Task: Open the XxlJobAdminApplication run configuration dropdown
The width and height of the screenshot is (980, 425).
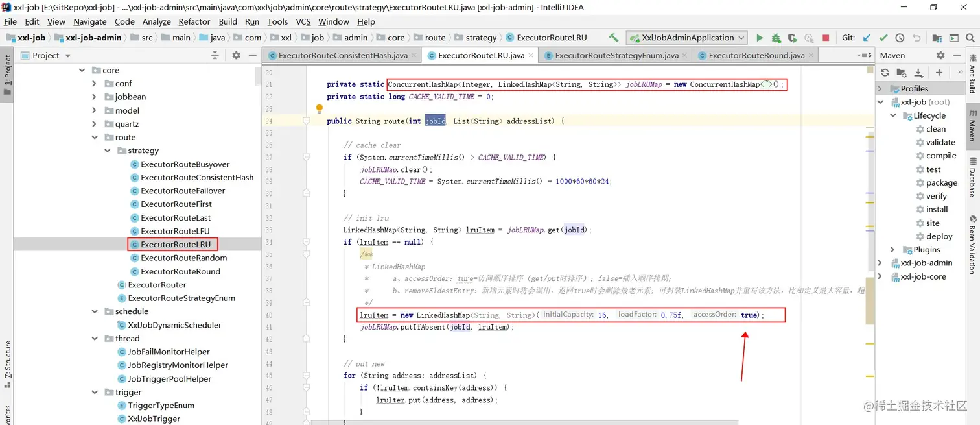Action: coord(686,38)
